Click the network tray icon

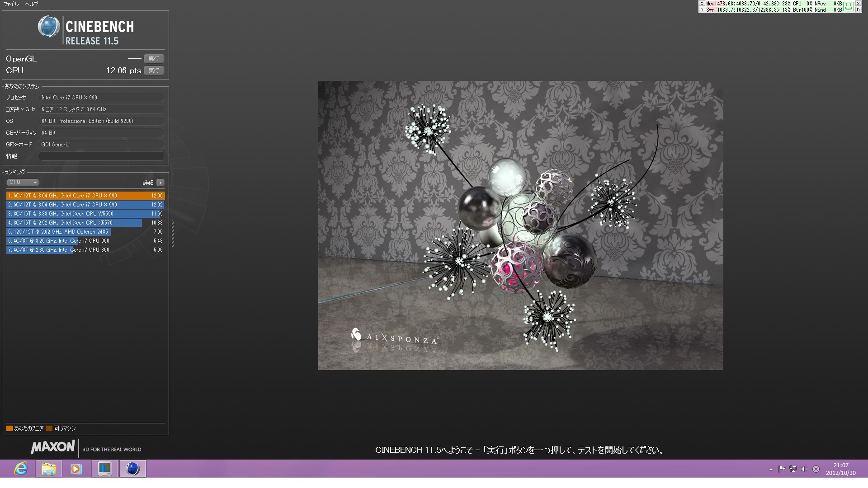click(x=793, y=469)
